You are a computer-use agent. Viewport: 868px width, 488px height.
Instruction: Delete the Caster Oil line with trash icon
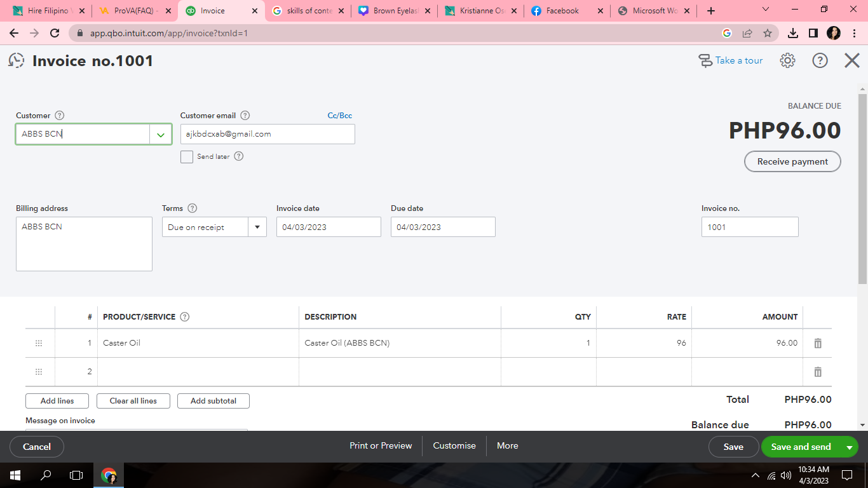(818, 343)
